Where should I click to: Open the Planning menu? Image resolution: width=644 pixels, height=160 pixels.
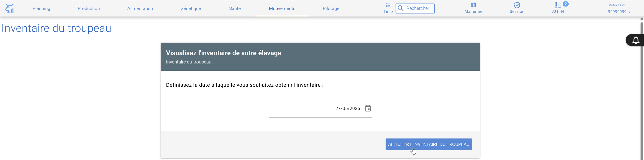pos(41,8)
